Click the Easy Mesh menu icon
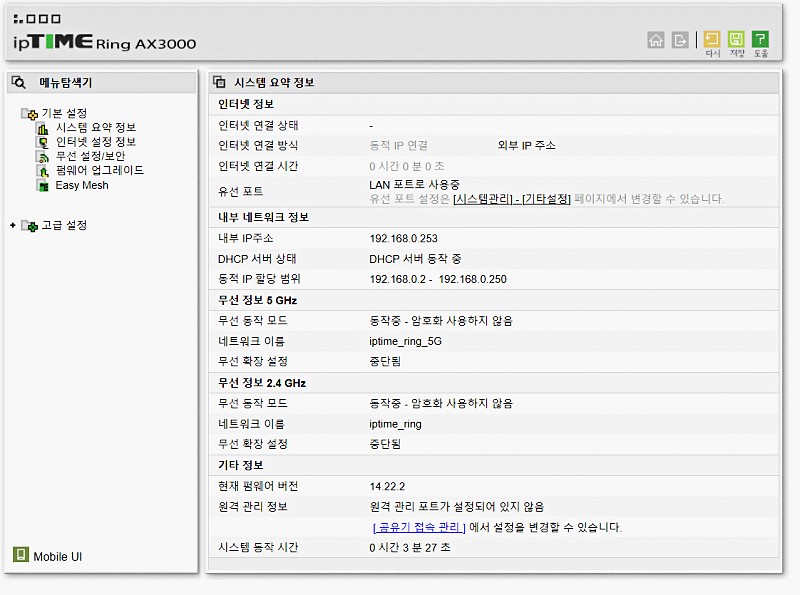The image size is (800, 595). click(x=43, y=185)
